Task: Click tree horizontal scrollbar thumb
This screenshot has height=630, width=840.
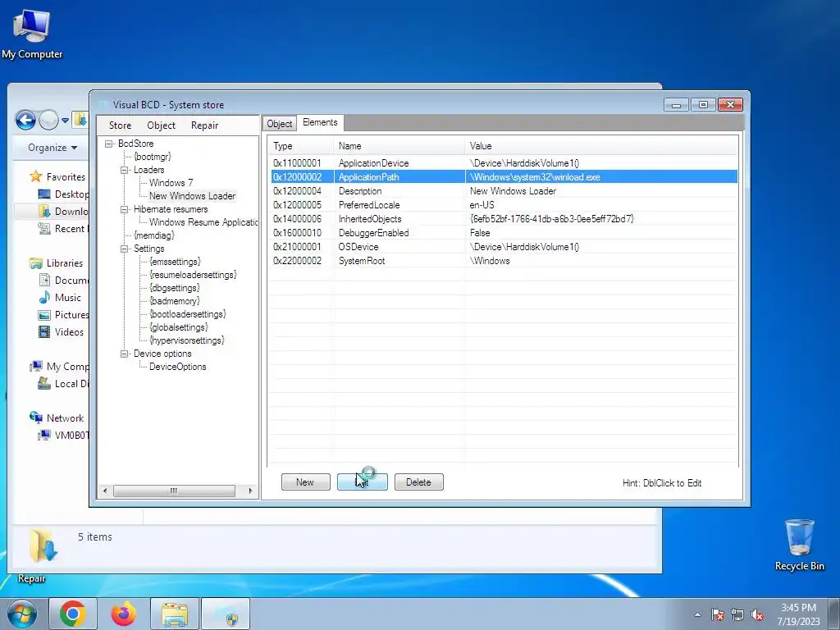Action: (174, 491)
